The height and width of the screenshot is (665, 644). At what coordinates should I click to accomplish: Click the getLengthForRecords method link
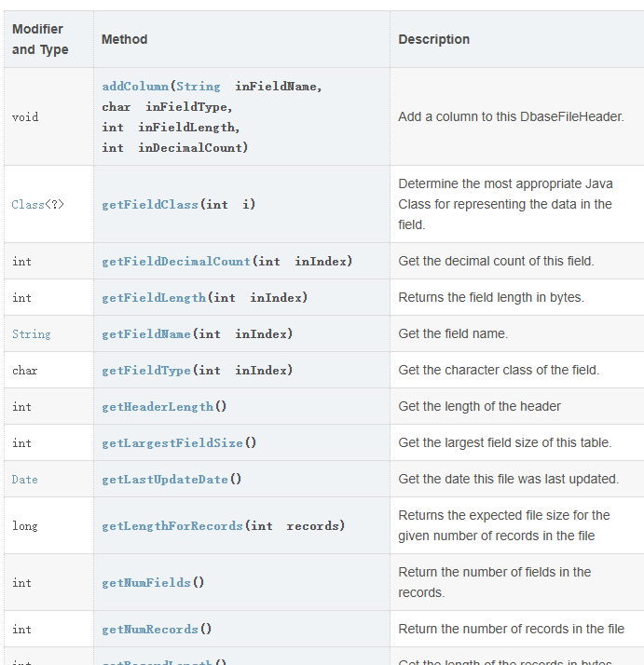pyautogui.click(x=172, y=526)
